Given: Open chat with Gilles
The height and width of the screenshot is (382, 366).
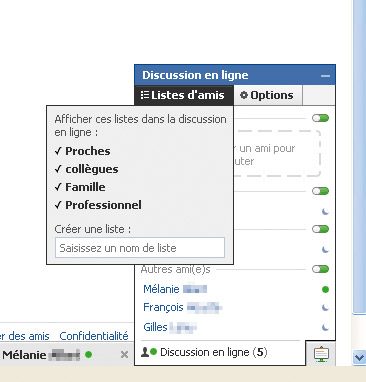Looking at the screenshot, I should [x=170, y=327].
